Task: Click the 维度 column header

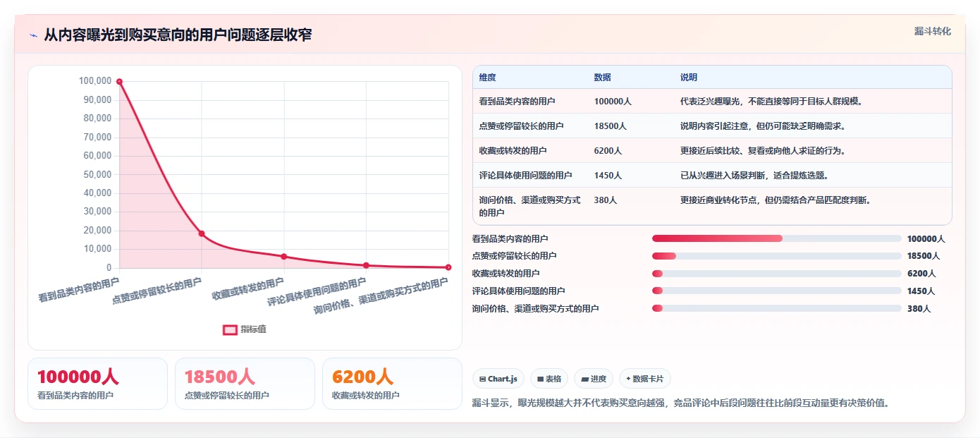Action: (x=487, y=78)
